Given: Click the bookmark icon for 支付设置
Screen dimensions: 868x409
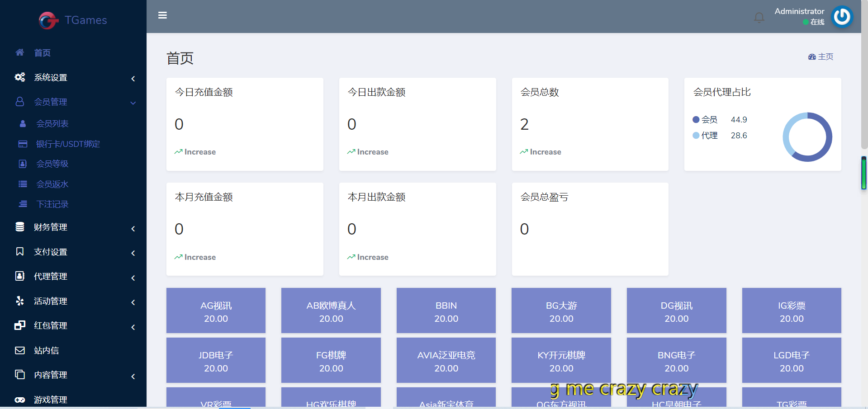Looking at the screenshot, I should pos(20,251).
